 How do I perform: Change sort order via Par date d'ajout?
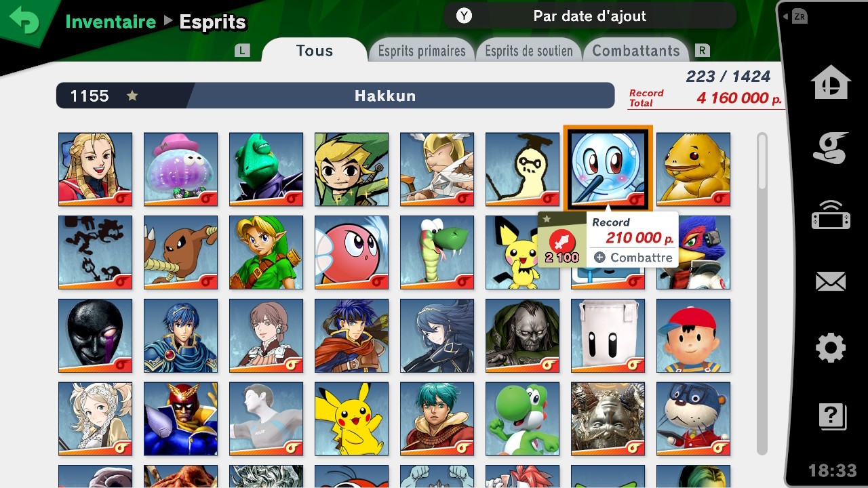tap(590, 16)
